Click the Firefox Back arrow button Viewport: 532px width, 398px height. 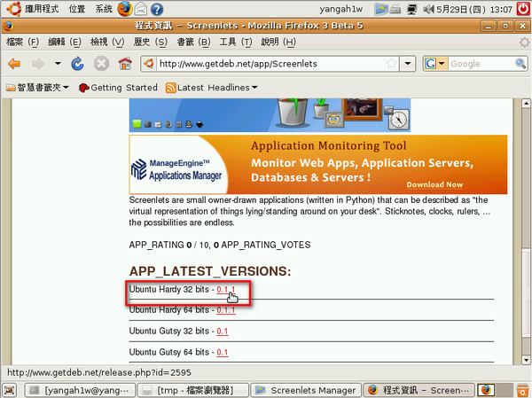(x=14, y=64)
